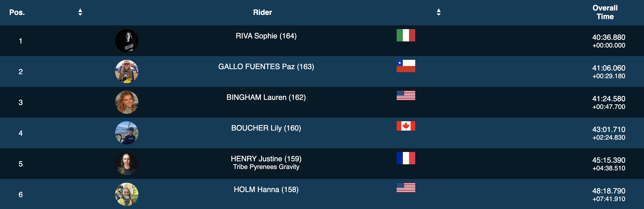The width and height of the screenshot is (644, 209).
Task: Open RIVA Sophie (164) rider link
Action: (266, 36)
